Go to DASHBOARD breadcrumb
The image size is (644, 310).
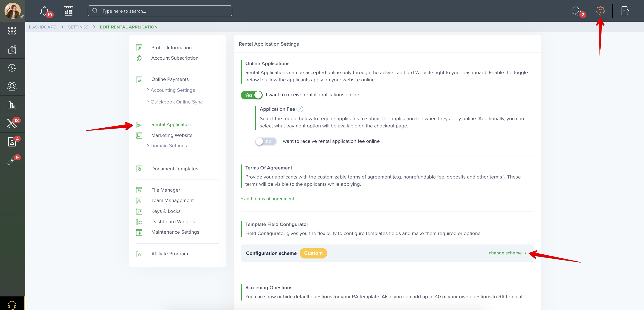[43, 27]
